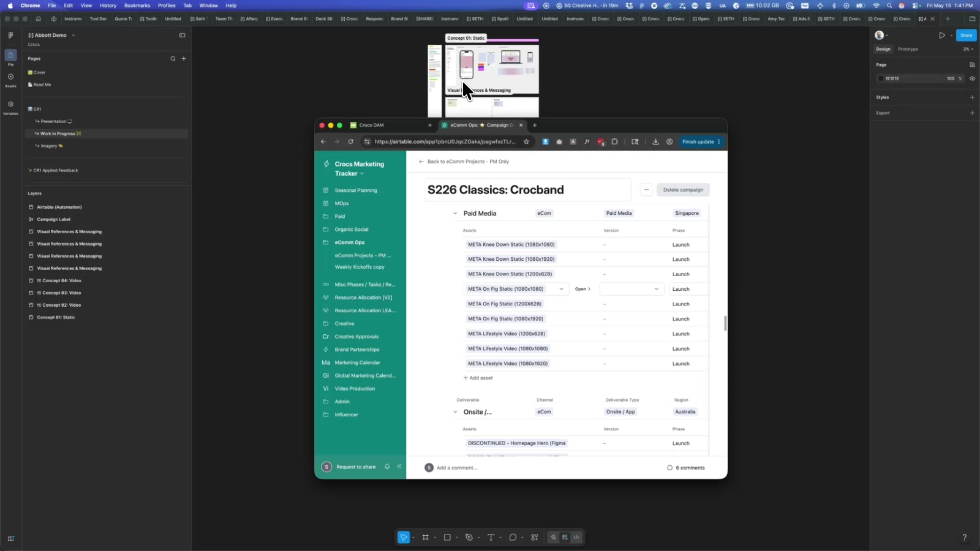The width and height of the screenshot is (980, 551).
Task: Open Seasonal Planning in Airtable sidebar
Action: pyautogui.click(x=356, y=190)
